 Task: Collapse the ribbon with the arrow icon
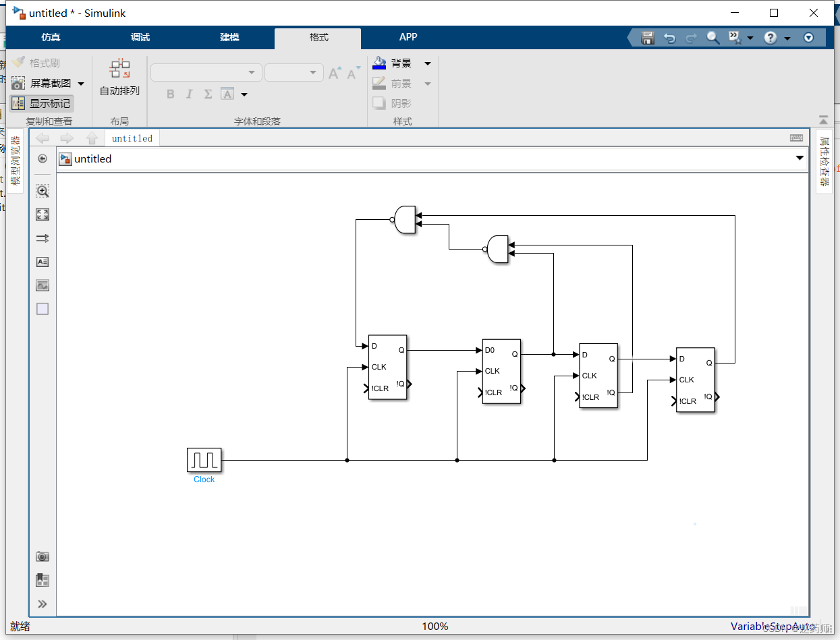tap(823, 120)
